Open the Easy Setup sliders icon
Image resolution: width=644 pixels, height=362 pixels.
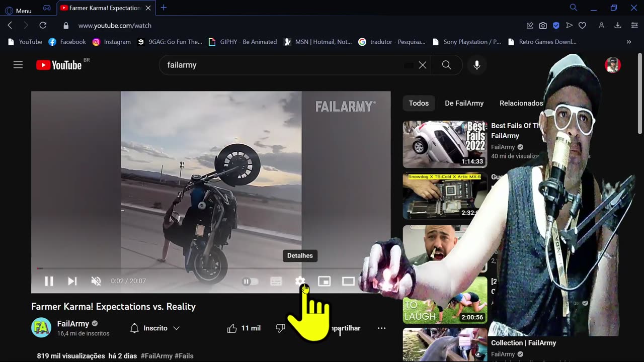click(x=634, y=26)
